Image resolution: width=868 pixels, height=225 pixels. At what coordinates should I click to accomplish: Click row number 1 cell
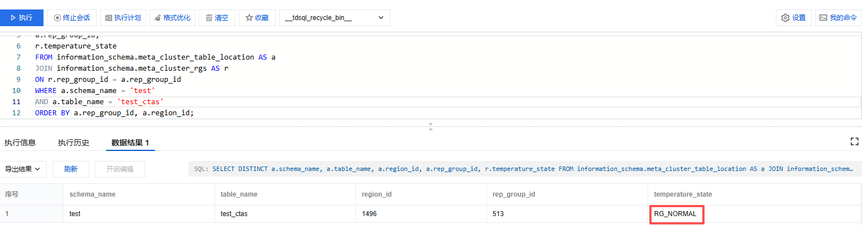(32, 214)
